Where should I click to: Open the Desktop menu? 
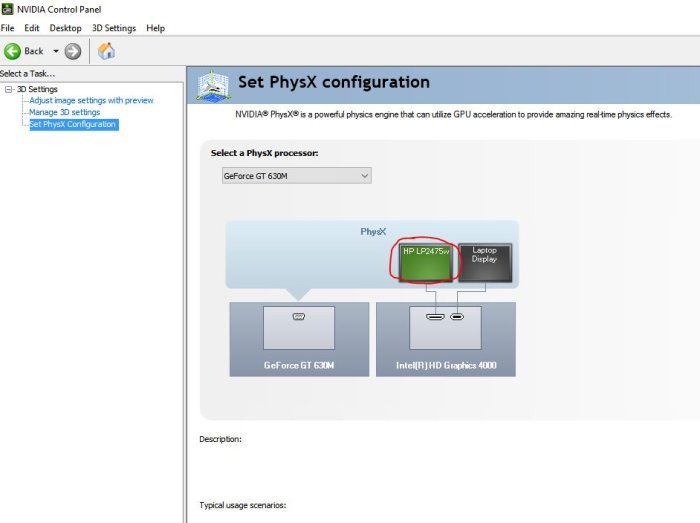[65, 28]
